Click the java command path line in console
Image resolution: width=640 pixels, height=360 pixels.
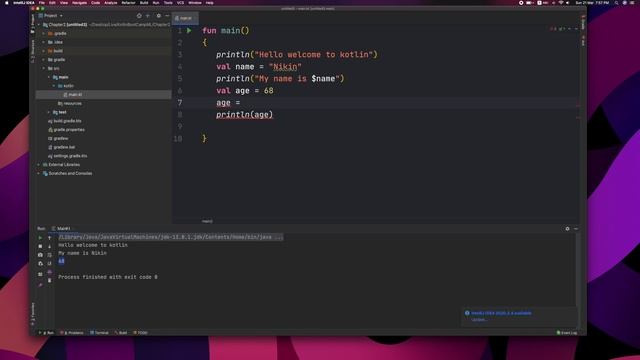(x=171, y=237)
